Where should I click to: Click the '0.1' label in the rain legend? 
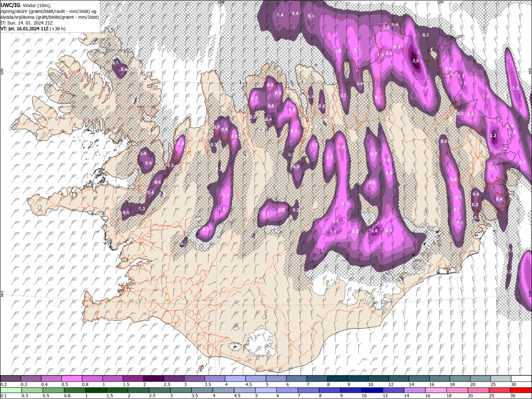pos(3,396)
